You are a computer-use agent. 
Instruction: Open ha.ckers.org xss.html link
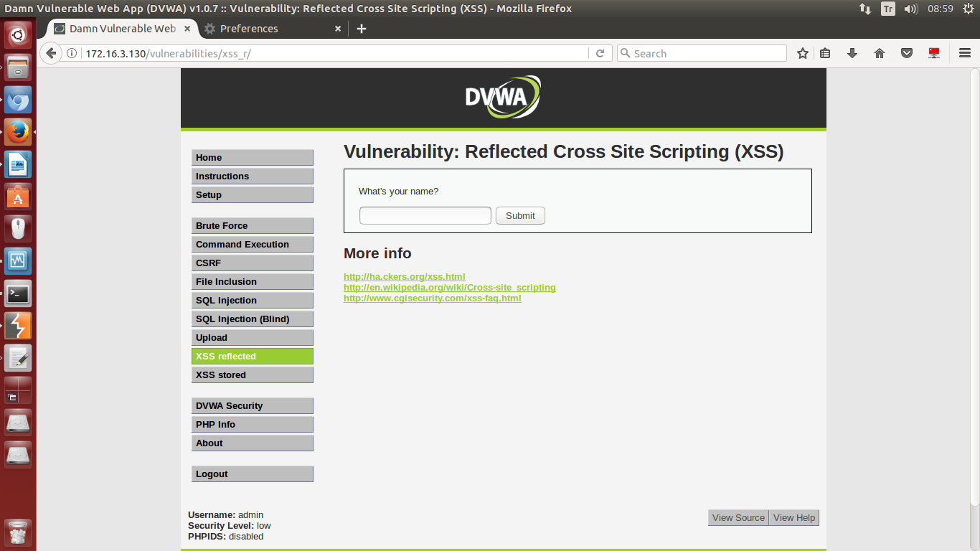(405, 277)
